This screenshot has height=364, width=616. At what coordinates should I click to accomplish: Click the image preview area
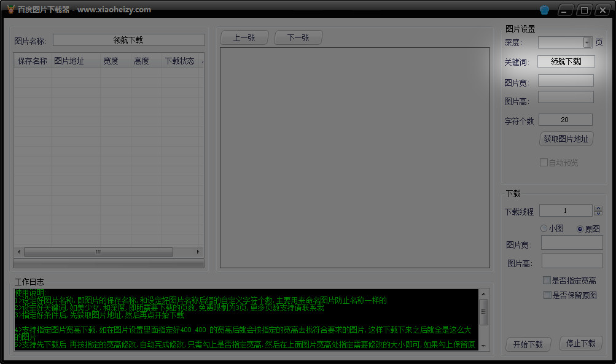355,158
